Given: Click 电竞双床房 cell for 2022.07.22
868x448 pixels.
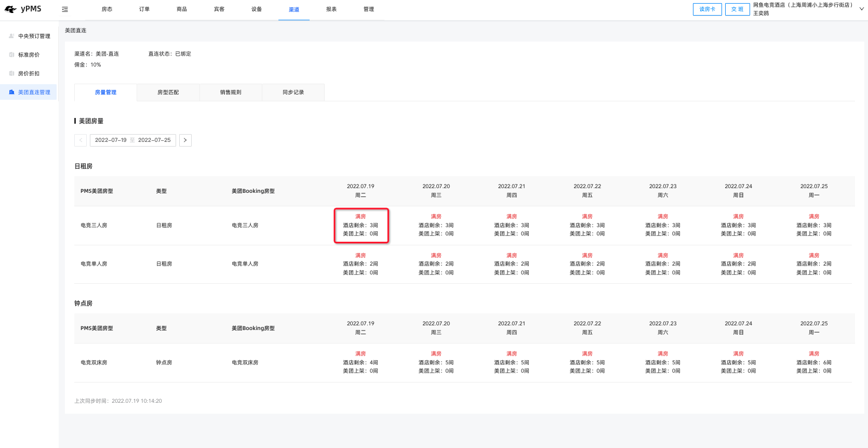Looking at the screenshot, I should pos(587,363).
